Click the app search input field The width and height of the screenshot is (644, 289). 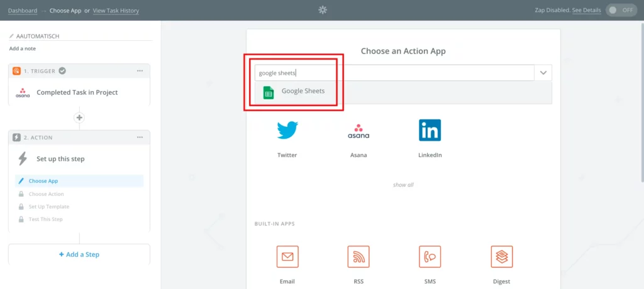[394, 73]
